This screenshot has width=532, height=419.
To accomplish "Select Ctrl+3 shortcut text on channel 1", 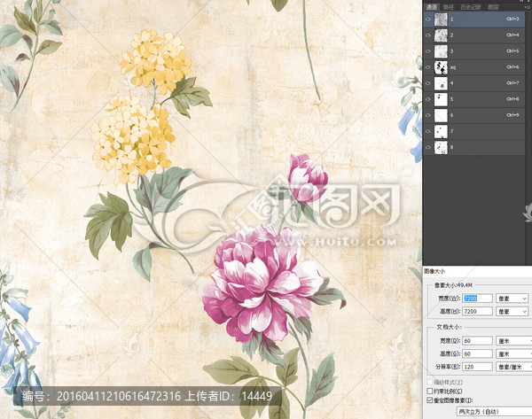I will (512, 19).
